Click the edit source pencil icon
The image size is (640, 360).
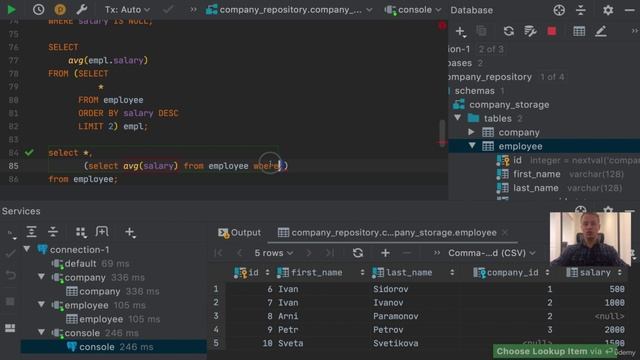click(601, 31)
